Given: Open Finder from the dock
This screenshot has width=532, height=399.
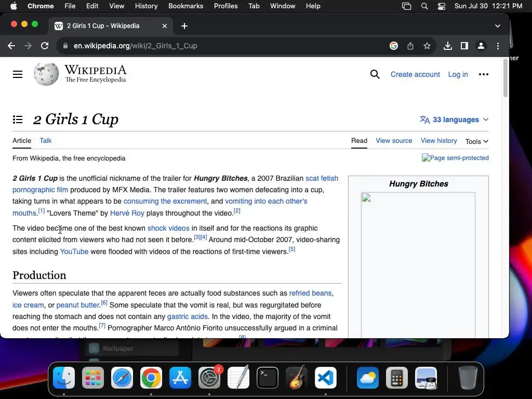Looking at the screenshot, I should click(64, 378).
